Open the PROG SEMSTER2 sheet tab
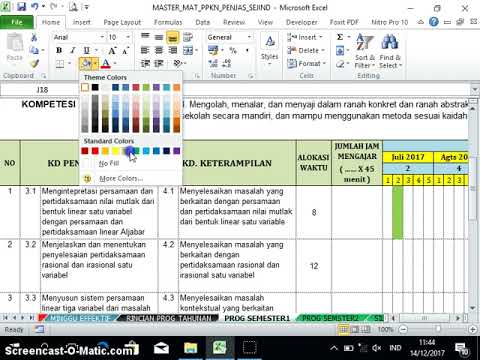 pyautogui.click(x=330, y=318)
